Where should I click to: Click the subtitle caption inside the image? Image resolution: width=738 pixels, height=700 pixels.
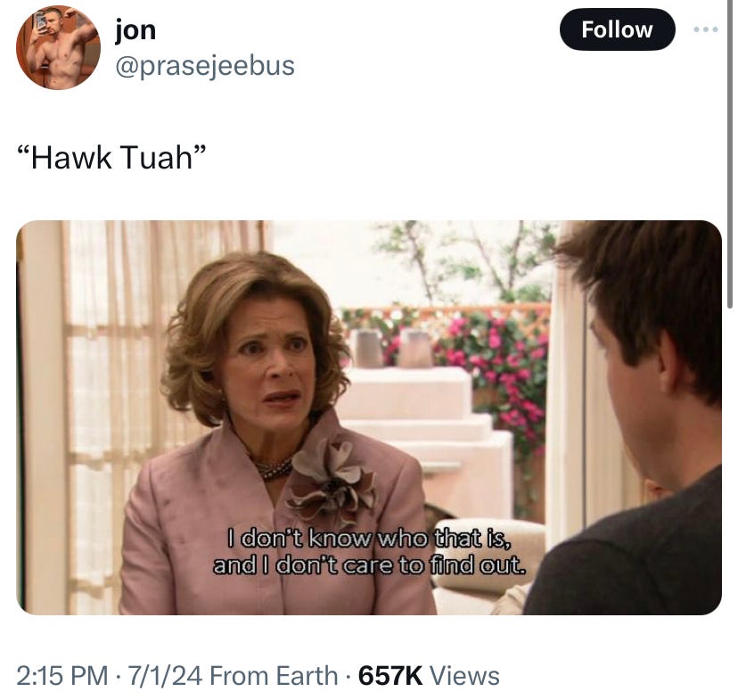pos(369,551)
